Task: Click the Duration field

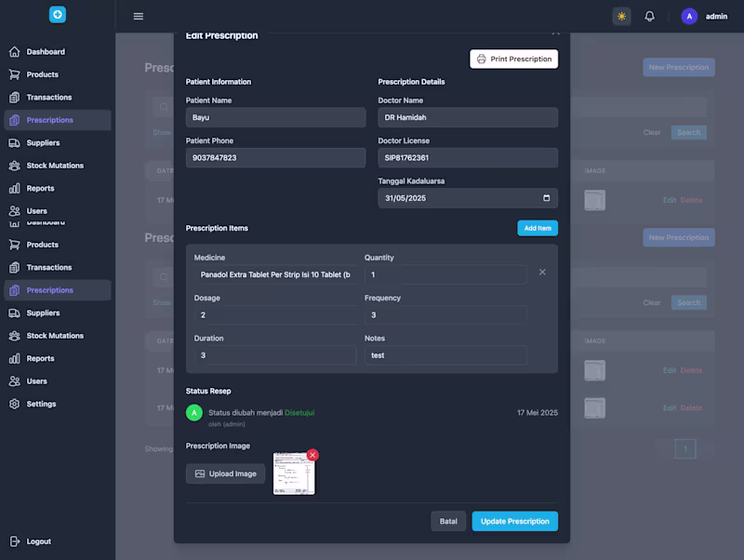Action: coord(275,355)
